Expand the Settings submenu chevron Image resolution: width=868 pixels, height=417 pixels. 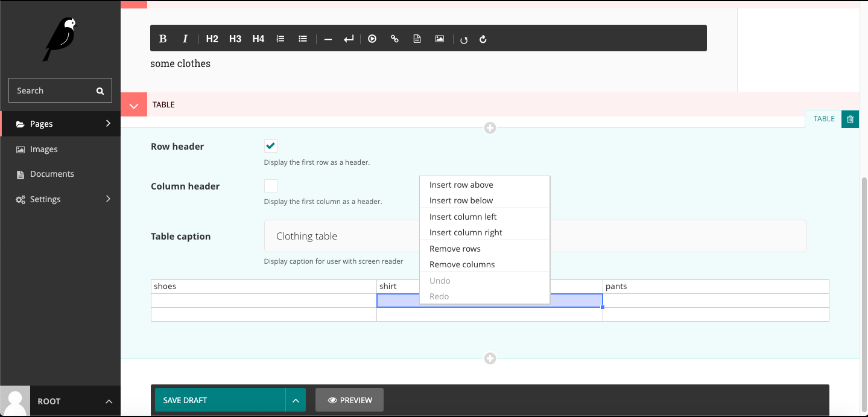click(x=108, y=199)
